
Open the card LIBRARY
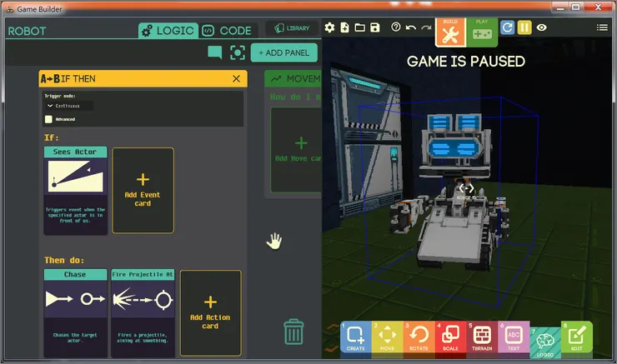292,28
